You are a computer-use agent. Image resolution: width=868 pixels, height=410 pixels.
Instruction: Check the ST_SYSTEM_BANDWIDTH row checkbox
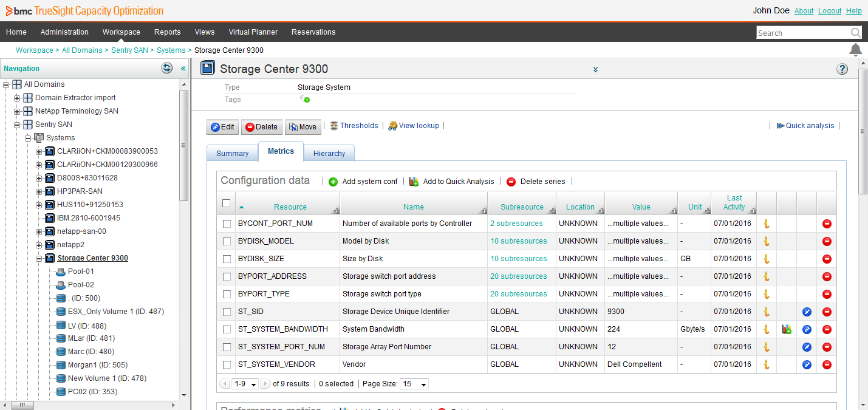[x=227, y=329]
